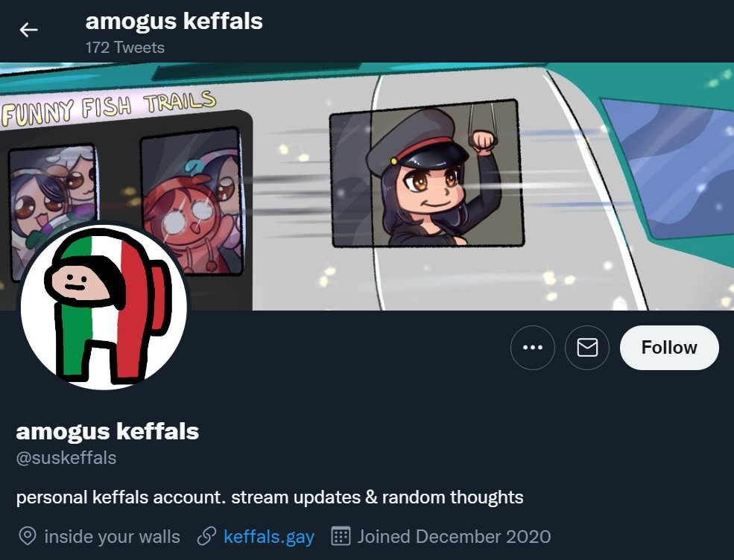The height and width of the screenshot is (560, 734).
Task: Click the inside your walls location text
Action: pos(112,537)
